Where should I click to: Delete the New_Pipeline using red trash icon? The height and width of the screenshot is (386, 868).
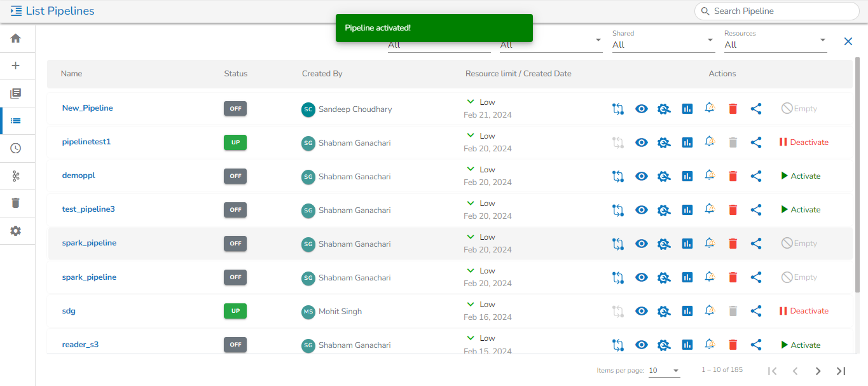(x=733, y=109)
